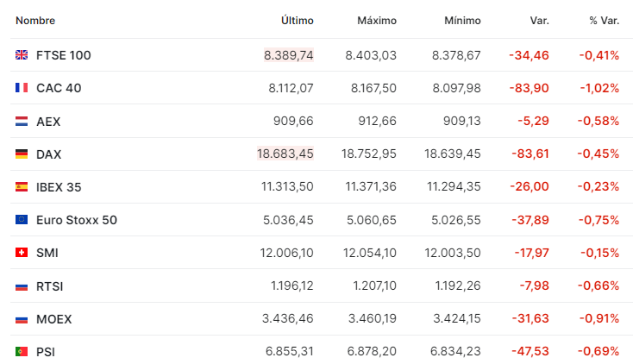
Task: Click the Russian flag beside RTSI
Action: [22, 286]
